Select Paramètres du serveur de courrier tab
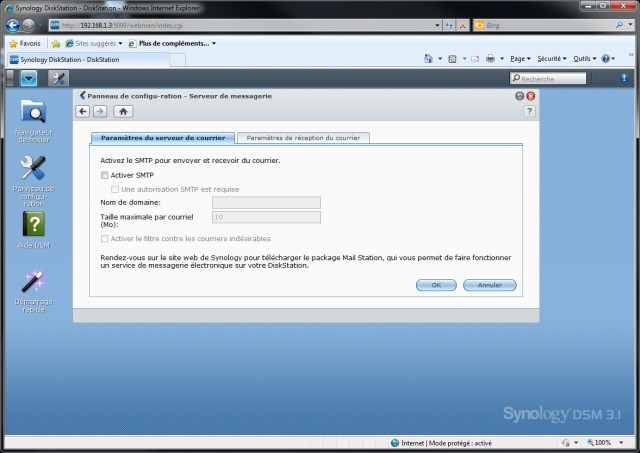The width and height of the screenshot is (640, 453). 163,138
